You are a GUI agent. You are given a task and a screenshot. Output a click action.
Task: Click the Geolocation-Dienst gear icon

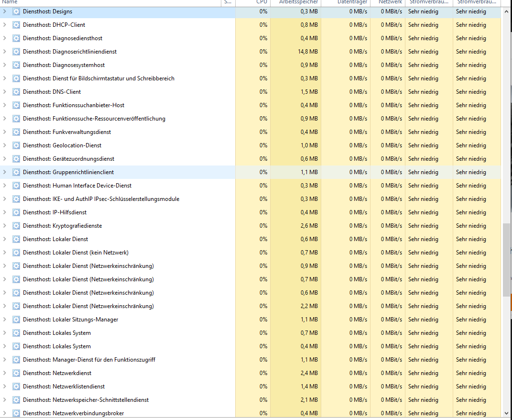16,145
